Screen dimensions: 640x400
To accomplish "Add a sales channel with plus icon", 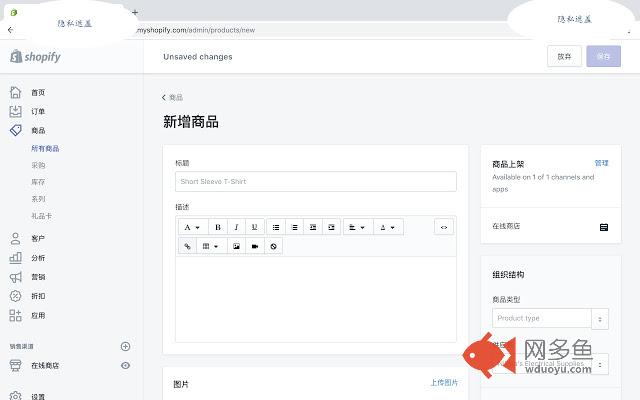I will click(x=125, y=347).
